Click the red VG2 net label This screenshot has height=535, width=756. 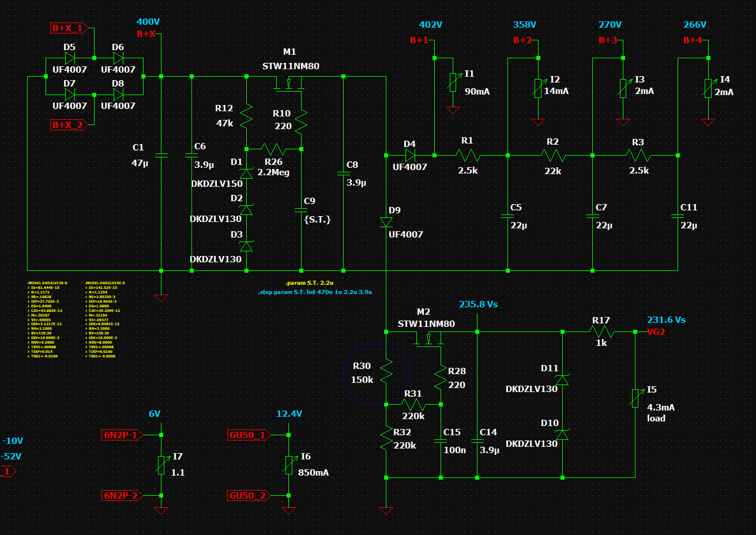[656, 332]
